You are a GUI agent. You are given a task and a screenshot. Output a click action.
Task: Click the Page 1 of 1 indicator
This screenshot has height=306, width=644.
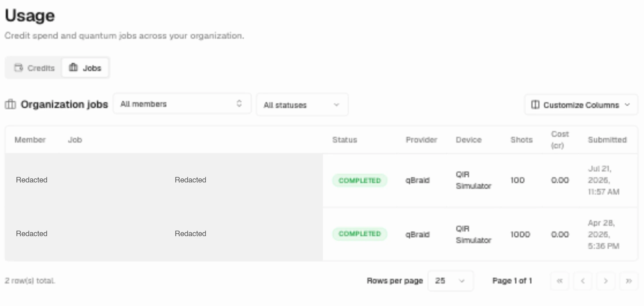pyautogui.click(x=512, y=281)
